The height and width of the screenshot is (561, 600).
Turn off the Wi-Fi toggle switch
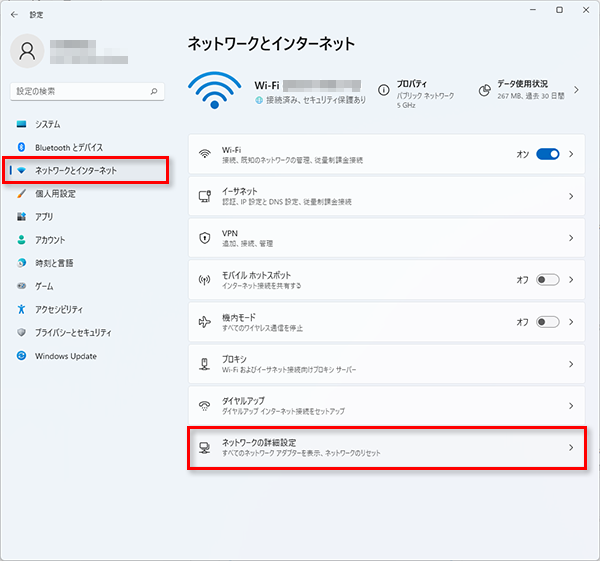[x=548, y=154]
